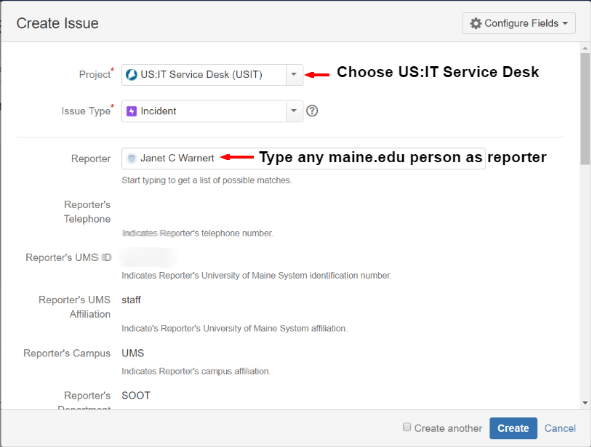Click the scrollbar up arrow

tap(585, 48)
